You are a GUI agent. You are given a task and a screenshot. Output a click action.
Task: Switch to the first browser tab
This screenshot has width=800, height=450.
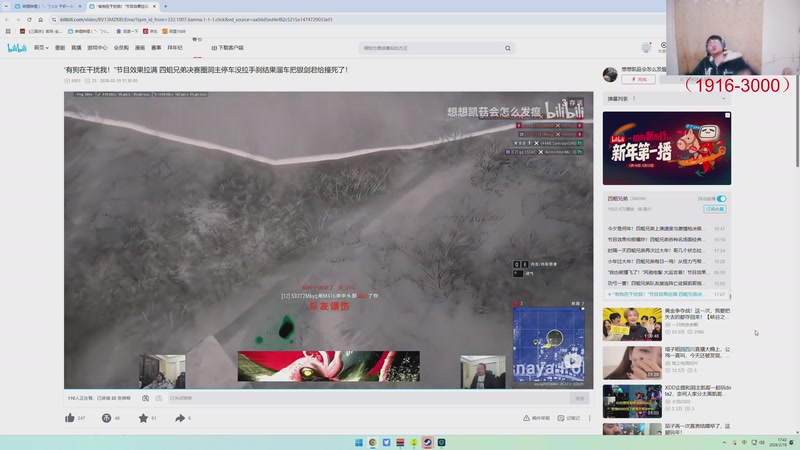[47, 6]
